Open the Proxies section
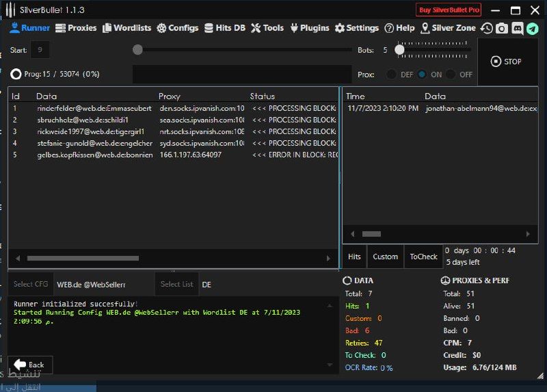Image resolution: width=547 pixels, height=392 pixels. click(x=77, y=28)
